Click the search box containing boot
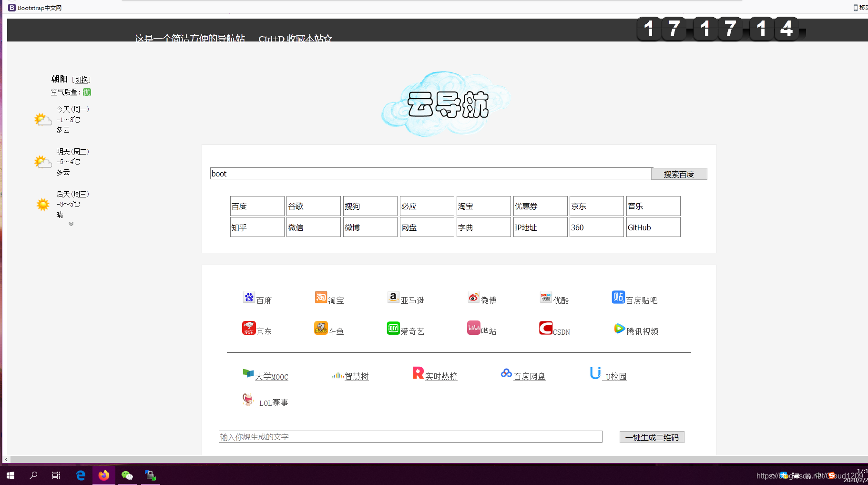Viewport: 868px width, 485px height. point(431,174)
